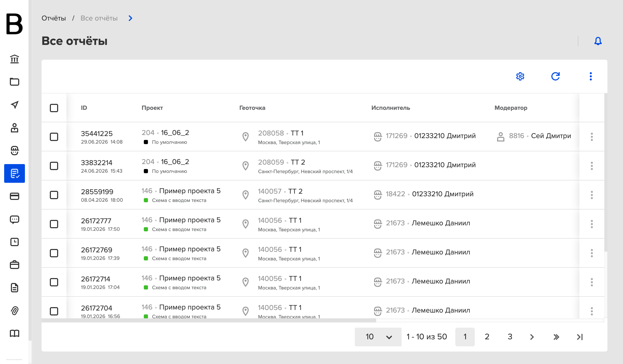Open notifications bell icon
623x364 pixels.
tap(598, 41)
